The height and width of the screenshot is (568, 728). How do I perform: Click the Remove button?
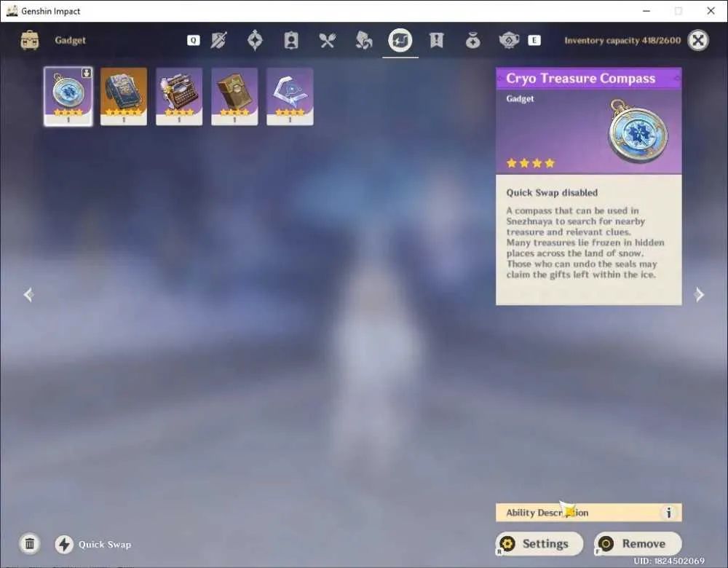point(638,544)
